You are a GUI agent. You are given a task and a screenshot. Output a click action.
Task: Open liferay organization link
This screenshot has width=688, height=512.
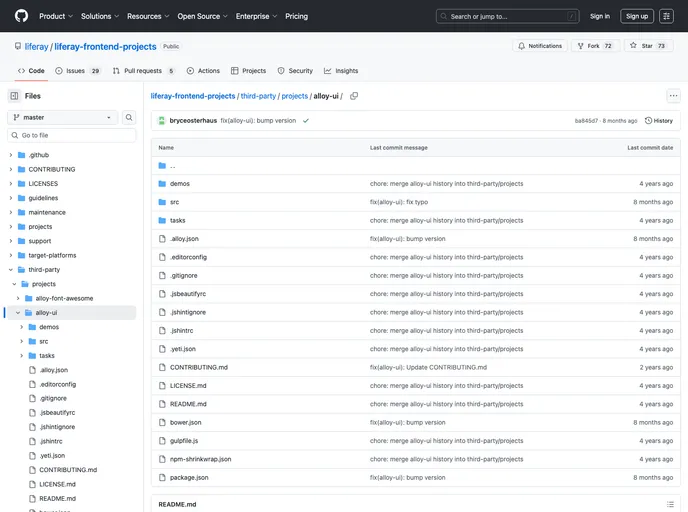coord(36,47)
